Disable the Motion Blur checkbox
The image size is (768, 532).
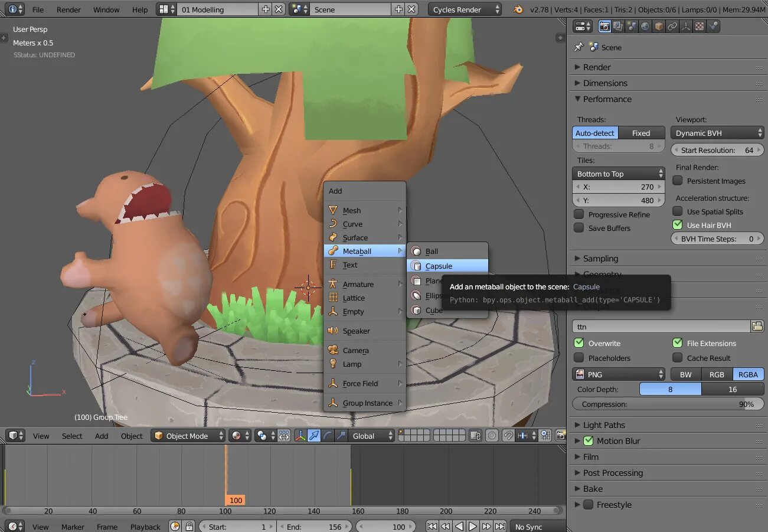pyautogui.click(x=588, y=440)
